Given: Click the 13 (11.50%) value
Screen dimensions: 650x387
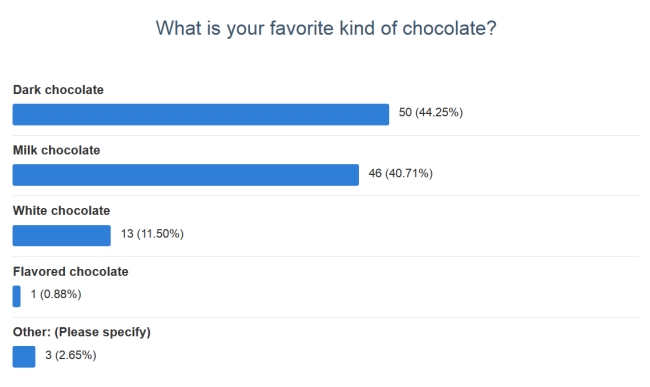Looking at the screenshot, I should (x=152, y=234).
